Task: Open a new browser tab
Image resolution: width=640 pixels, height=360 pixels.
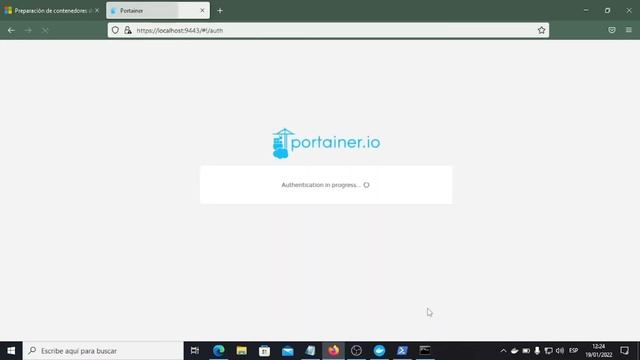Action: point(220,11)
